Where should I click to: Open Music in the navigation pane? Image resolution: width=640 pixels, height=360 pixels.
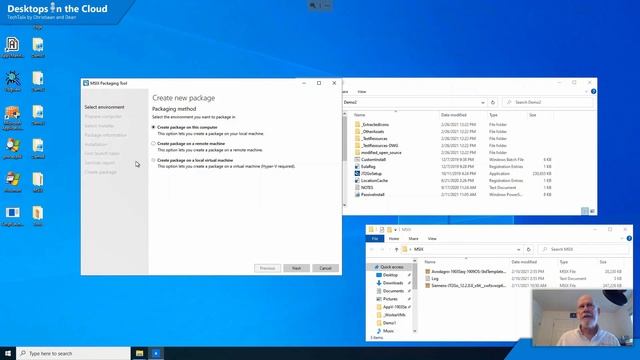(388, 331)
